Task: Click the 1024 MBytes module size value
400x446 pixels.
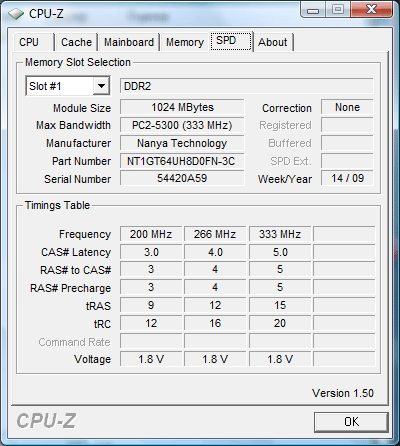Action: 182,107
